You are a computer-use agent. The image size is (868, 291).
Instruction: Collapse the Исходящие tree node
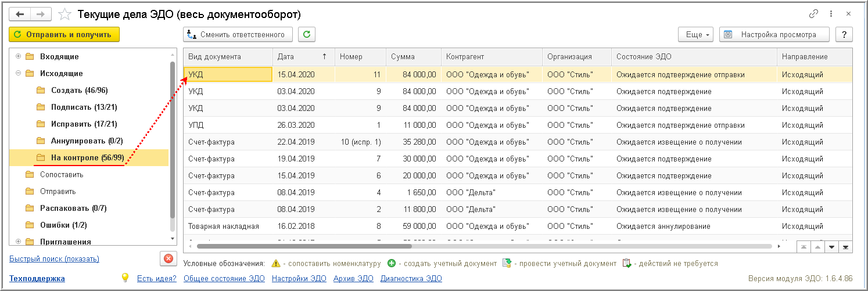click(x=19, y=73)
